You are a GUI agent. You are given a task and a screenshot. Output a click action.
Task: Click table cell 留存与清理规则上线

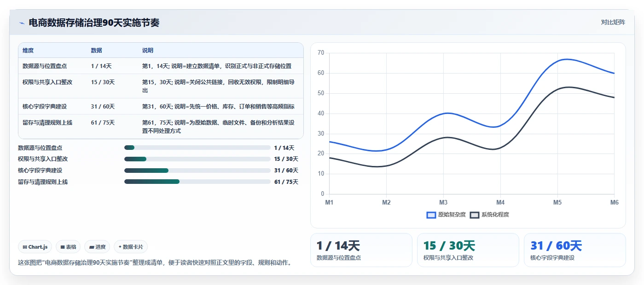tap(47, 122)
